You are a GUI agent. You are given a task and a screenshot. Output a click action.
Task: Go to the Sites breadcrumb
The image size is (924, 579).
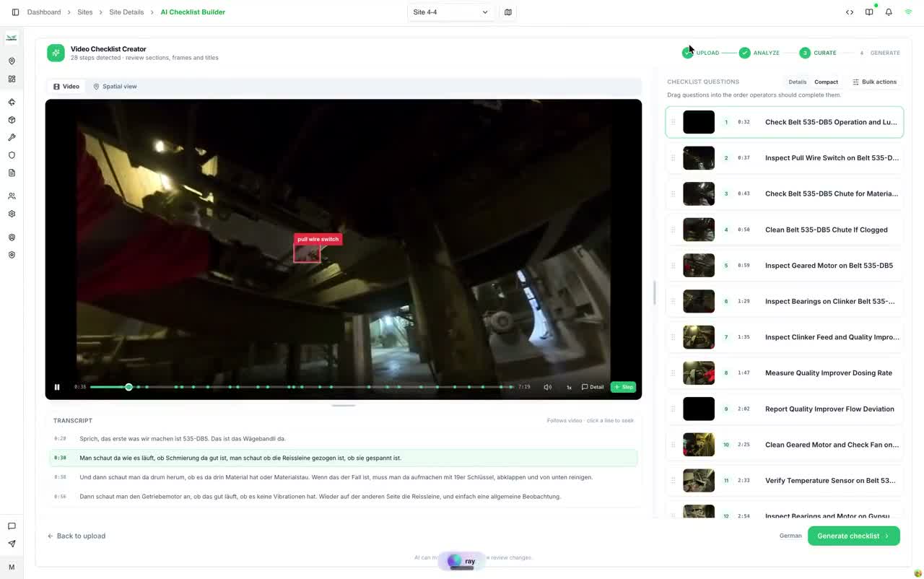tap(84, 12)
